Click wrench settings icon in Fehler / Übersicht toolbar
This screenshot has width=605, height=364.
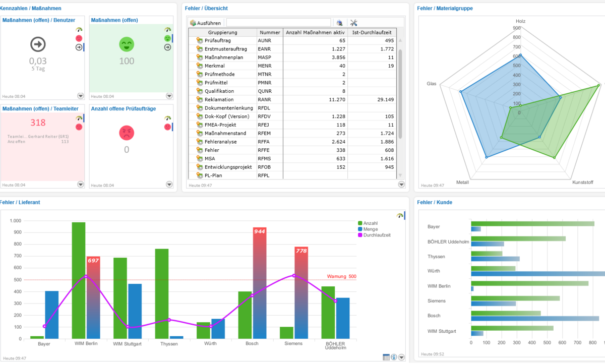point(353,23)
